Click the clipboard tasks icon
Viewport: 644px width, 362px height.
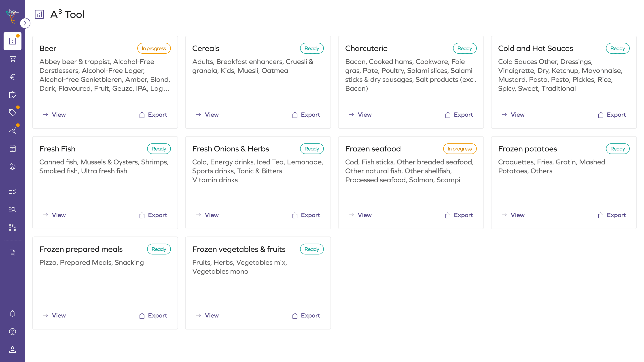[x=12, y=95]
